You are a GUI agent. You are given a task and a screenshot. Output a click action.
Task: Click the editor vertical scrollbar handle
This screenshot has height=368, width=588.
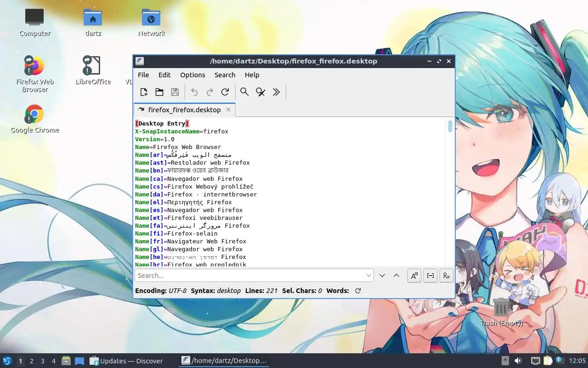pos(450,126)
